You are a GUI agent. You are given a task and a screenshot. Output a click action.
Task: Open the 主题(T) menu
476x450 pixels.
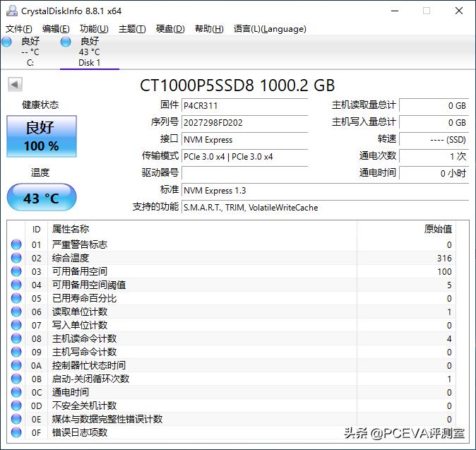click(x=132, y=29)
